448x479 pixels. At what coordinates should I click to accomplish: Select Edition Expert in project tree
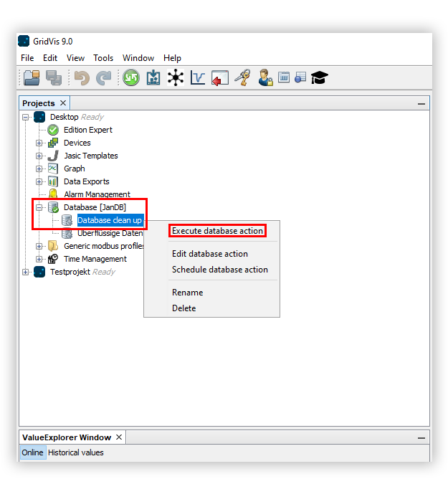pos(87,130)
